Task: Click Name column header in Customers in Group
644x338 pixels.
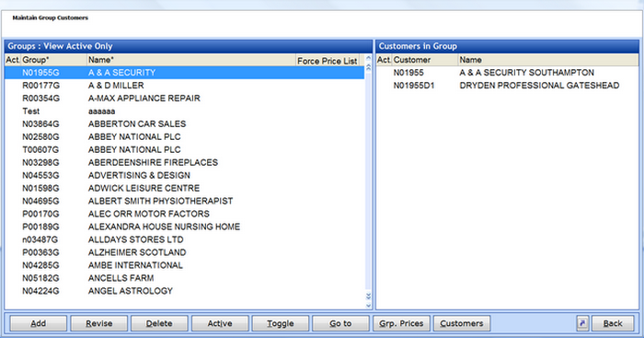Action: click(548, 60)
